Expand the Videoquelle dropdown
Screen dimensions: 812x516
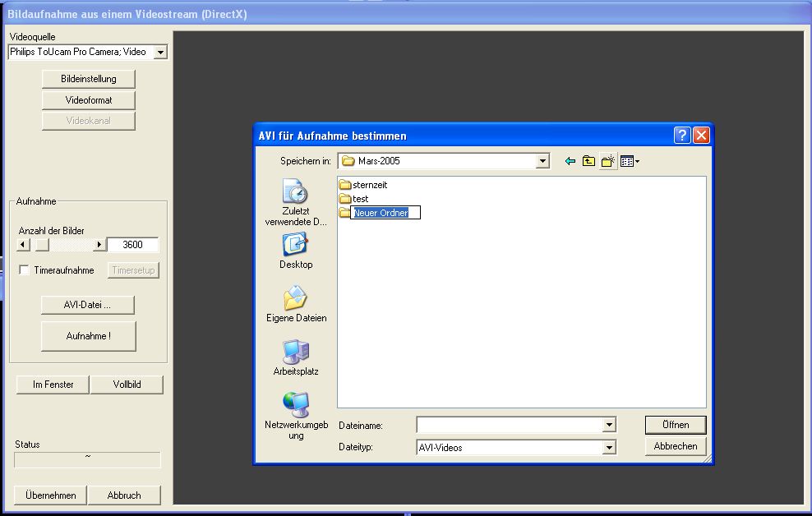[160, 52]
